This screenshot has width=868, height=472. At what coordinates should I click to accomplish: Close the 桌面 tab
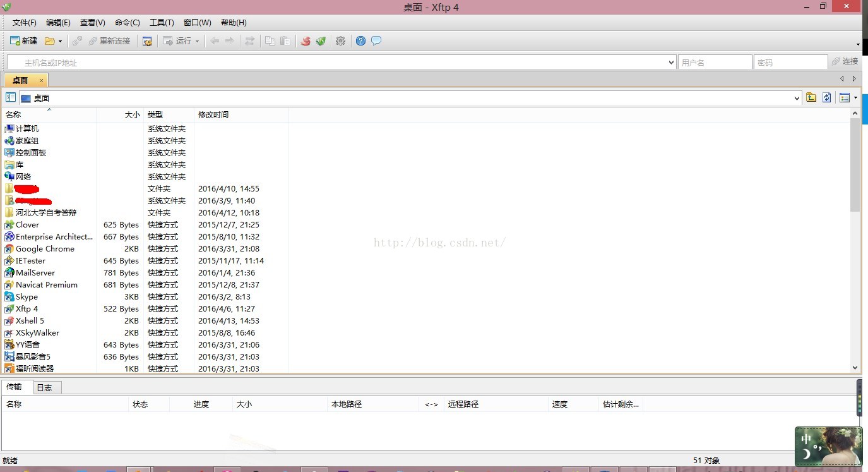tap(41, 80)
